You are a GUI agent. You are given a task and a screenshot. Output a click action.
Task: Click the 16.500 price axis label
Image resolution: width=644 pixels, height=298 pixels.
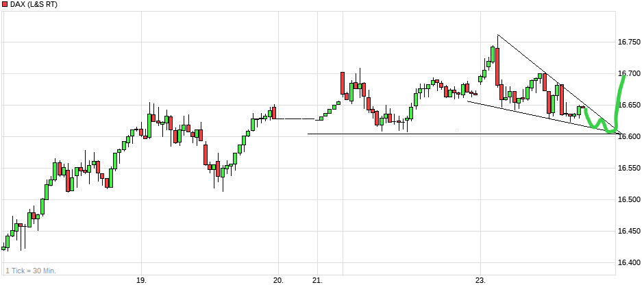[630, 199]
